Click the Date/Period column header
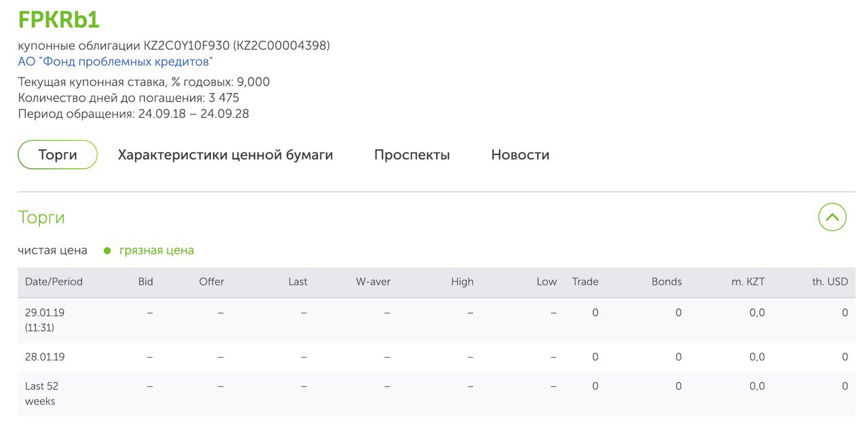The image size is (868, 427). [x=54, y=281]
